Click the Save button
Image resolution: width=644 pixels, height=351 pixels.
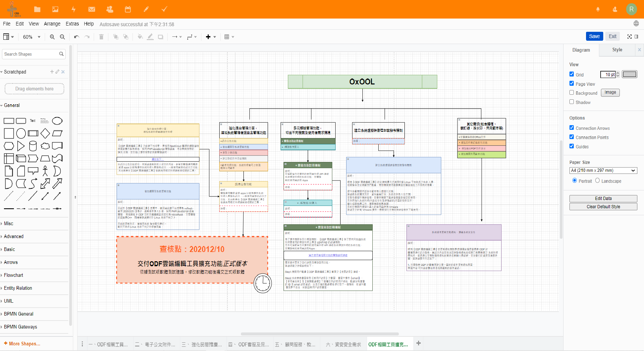pos(594,36)
